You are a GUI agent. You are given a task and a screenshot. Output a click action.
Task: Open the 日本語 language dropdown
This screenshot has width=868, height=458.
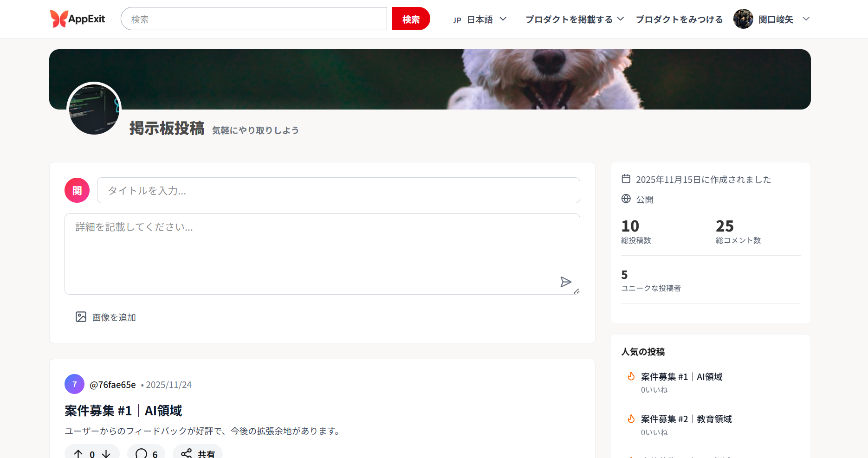[x=479, y=19]
